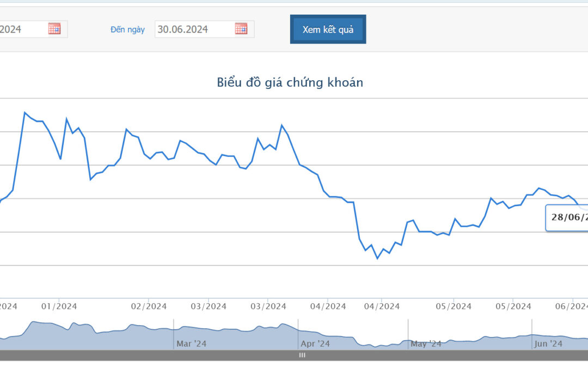Viewport: 588px width, 368px height.
Task: Click the Xem kết quả button
Action: pyautogui.click(x=328, y=29)
